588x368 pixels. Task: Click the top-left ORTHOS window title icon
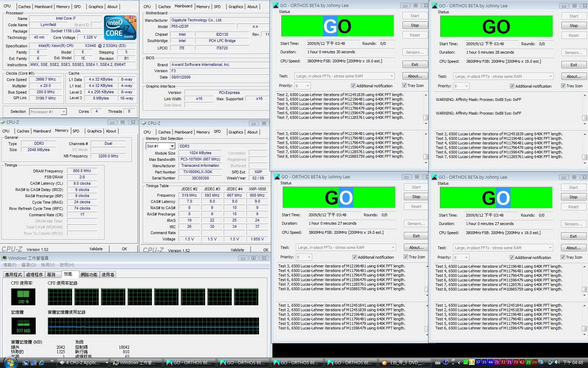click(276, 5)
